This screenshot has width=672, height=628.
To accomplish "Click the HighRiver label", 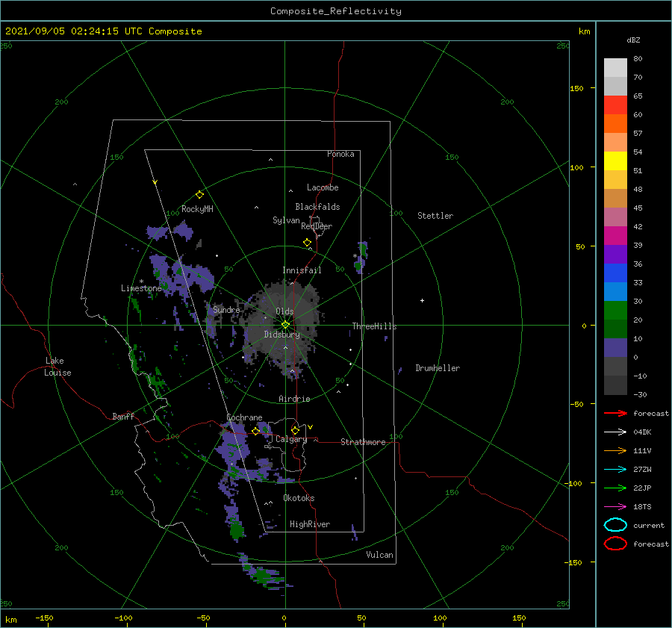I will (310, 524).
